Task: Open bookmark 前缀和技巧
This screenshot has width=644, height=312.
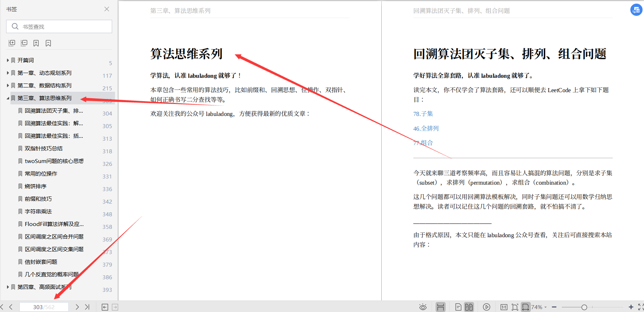Action: pyautogui.click(x=38, y=199)
